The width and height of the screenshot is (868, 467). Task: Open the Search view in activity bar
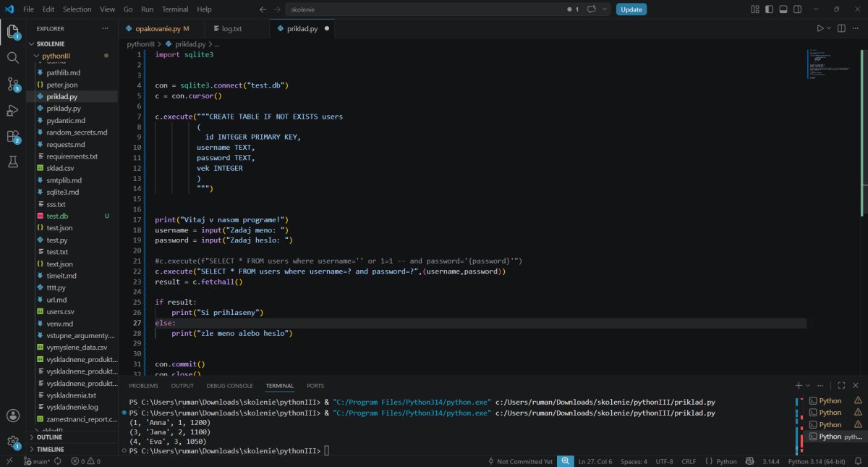12,58
